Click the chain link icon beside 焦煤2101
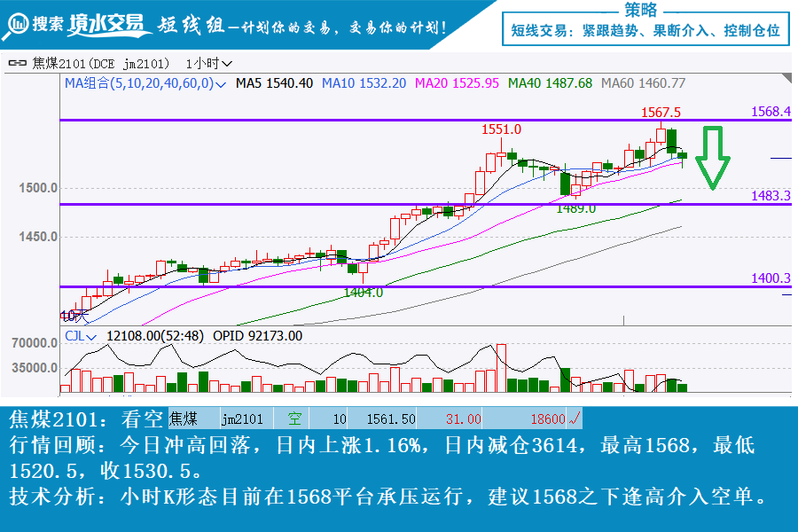 pos(17,64)
